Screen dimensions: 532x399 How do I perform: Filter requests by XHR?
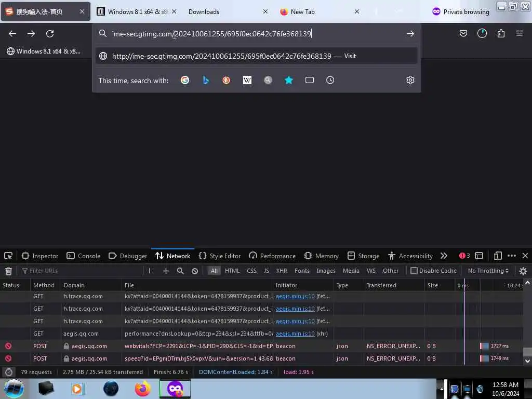coord(282,271)
